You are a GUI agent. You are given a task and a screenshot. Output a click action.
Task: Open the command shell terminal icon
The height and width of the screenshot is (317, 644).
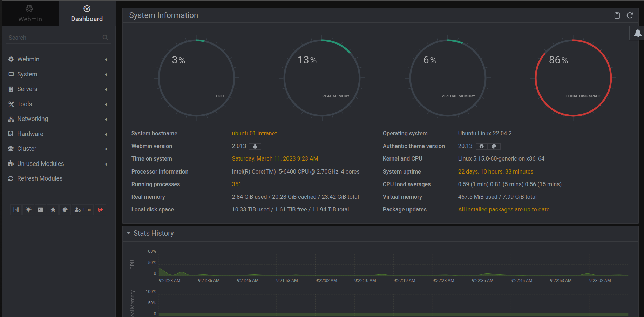[41, 210]
